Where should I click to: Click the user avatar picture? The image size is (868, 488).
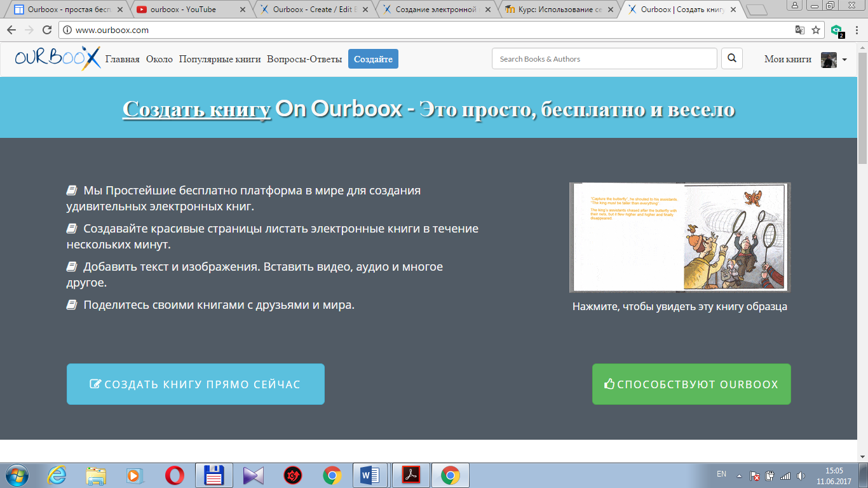tap(829, 60)
